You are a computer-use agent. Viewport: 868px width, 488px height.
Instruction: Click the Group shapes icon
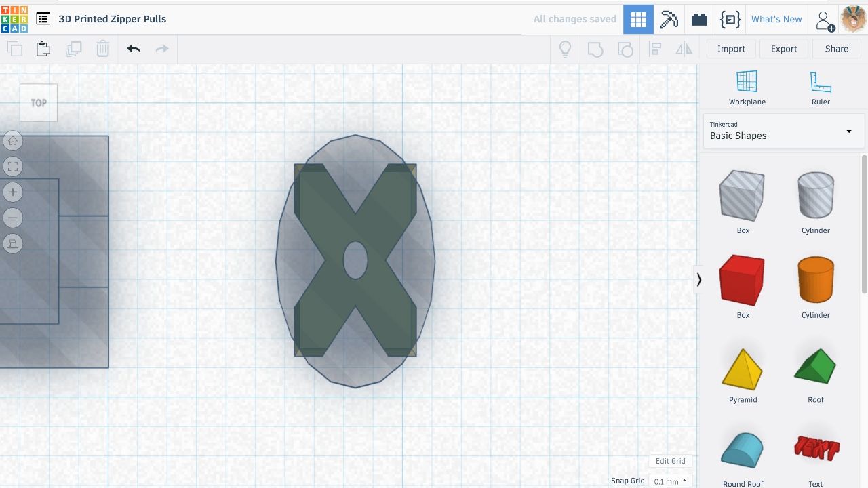(595, 48)
